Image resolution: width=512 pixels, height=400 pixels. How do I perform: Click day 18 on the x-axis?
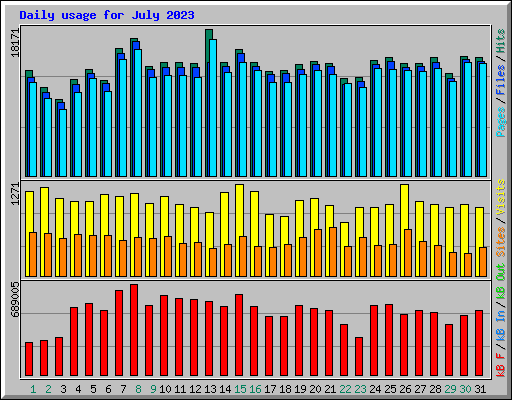pos(285,389)
